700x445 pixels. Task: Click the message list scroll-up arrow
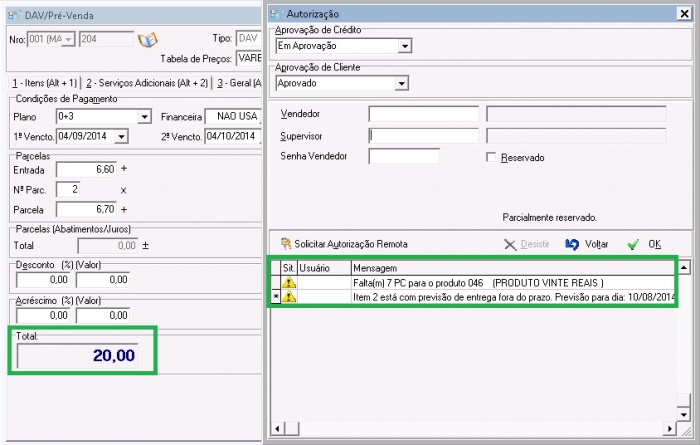click(684, 268)
